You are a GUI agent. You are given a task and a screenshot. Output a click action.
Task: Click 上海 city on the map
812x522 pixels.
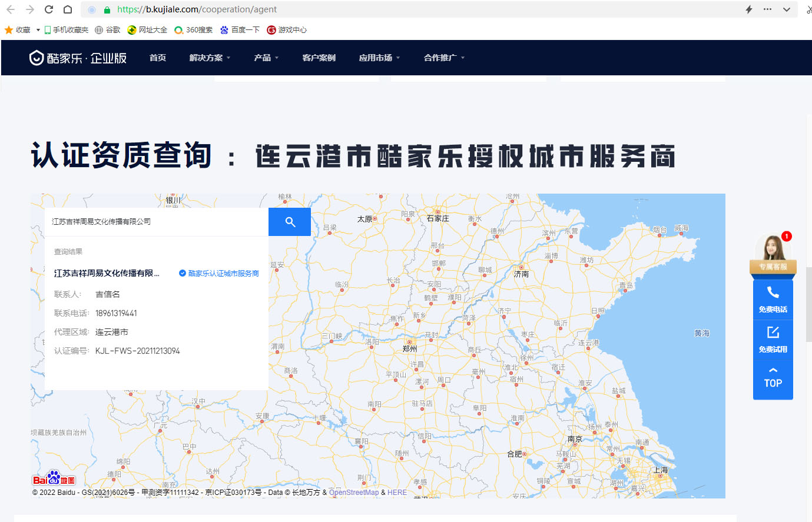point(661,470)
